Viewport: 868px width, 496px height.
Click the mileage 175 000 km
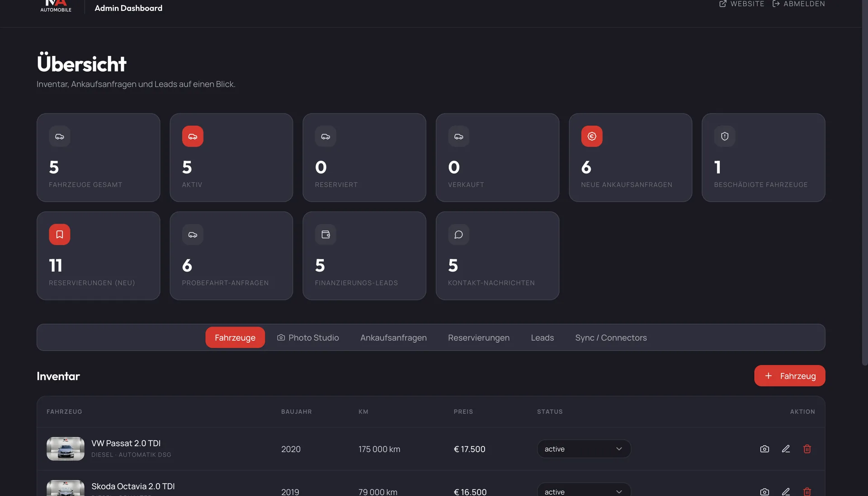(379, 449)
